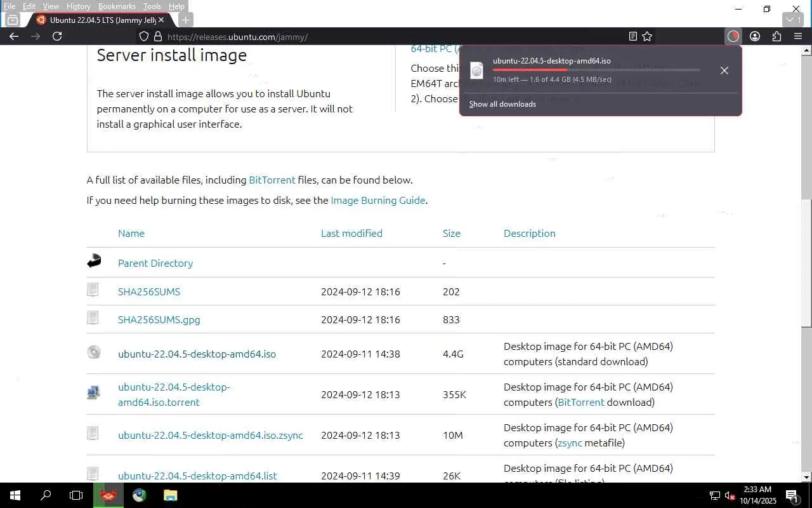Open the Bookmarks menu

pos(117,6)
